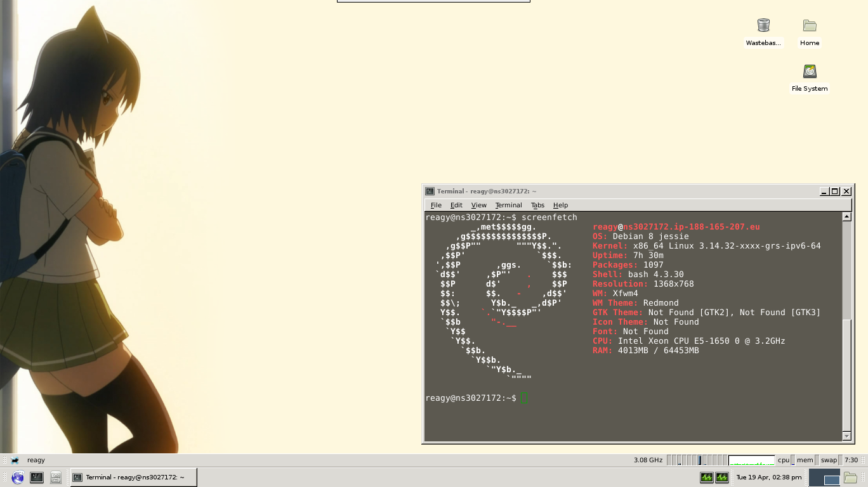Image resolution: width=868 pixels, height=487 pixels.
Task: Launch the web browser globe icon
Action: click(18, 477)
